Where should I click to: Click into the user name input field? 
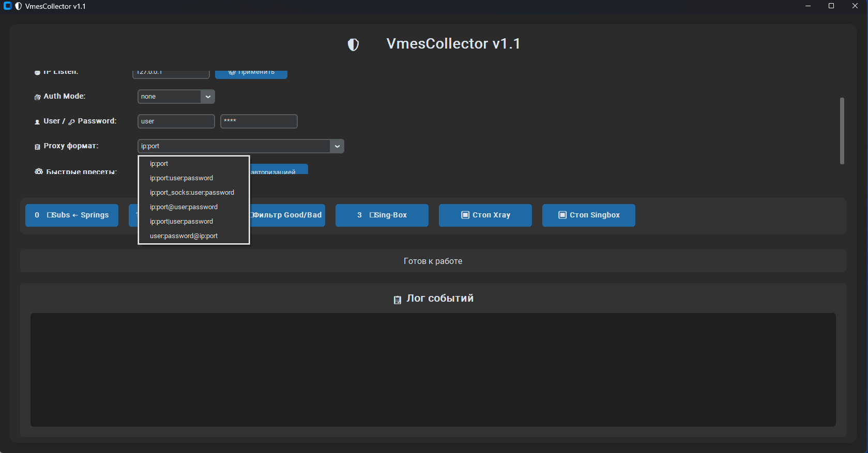176,121
